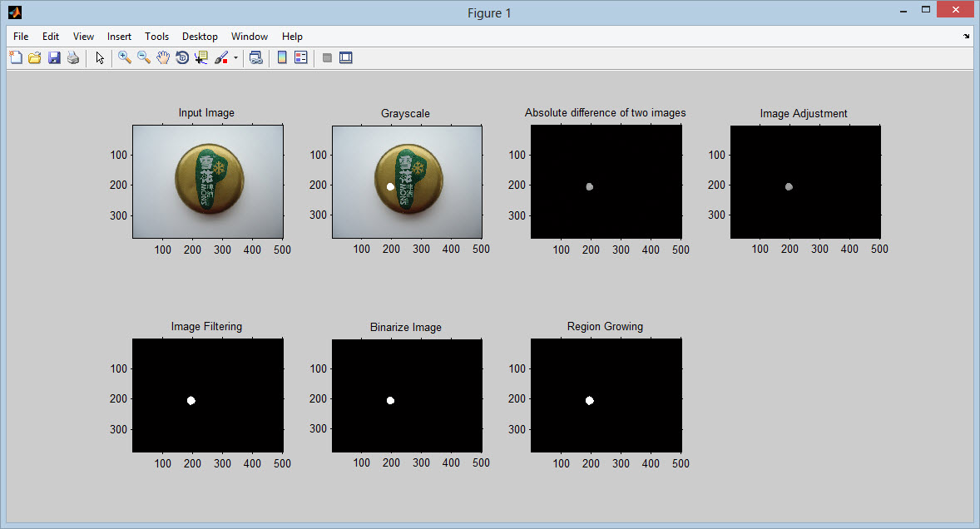Click the white blob in Region Growing plot

pyautogui.click(x=589, y=400)
